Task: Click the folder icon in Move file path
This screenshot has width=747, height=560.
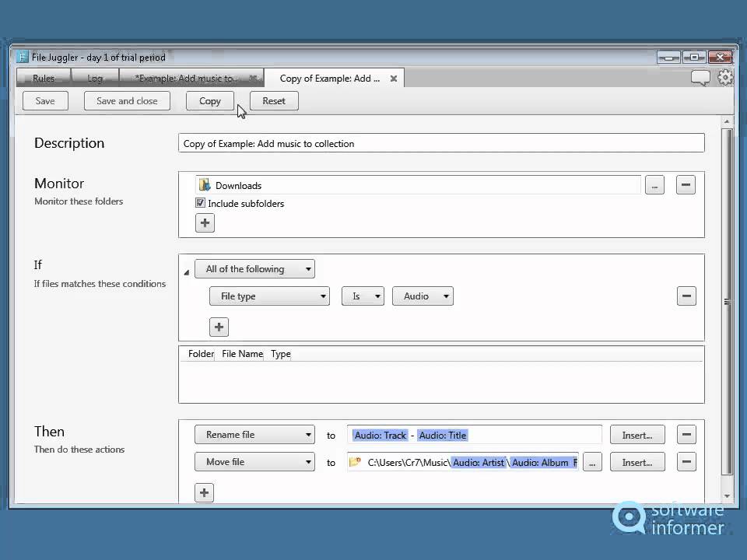Action: (x=355, y=461)
